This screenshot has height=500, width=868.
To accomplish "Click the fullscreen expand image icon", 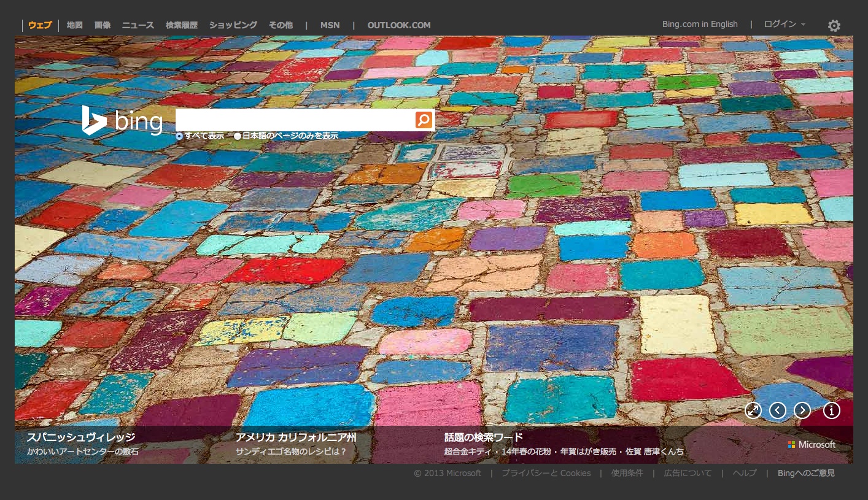I will click(753, 410).
